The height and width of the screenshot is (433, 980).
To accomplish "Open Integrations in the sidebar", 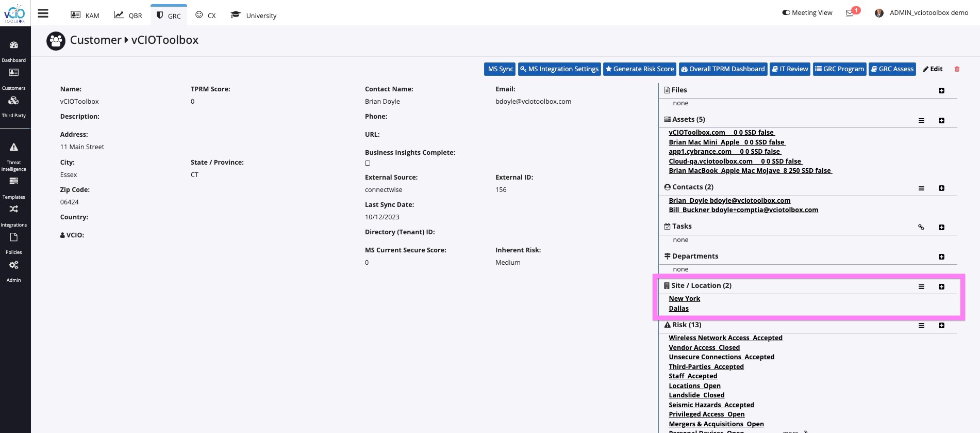I will coord(14,216).
